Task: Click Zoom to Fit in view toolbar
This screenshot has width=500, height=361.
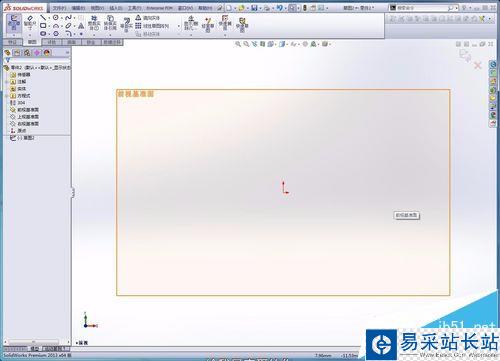Action: [238, 44]
